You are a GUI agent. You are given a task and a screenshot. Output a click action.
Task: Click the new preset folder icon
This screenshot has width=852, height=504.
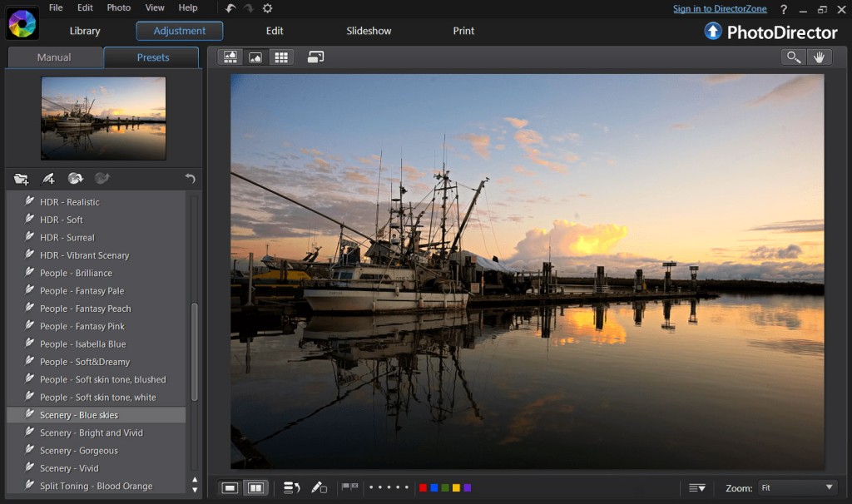pyautogui.click(x=22, y=179)
